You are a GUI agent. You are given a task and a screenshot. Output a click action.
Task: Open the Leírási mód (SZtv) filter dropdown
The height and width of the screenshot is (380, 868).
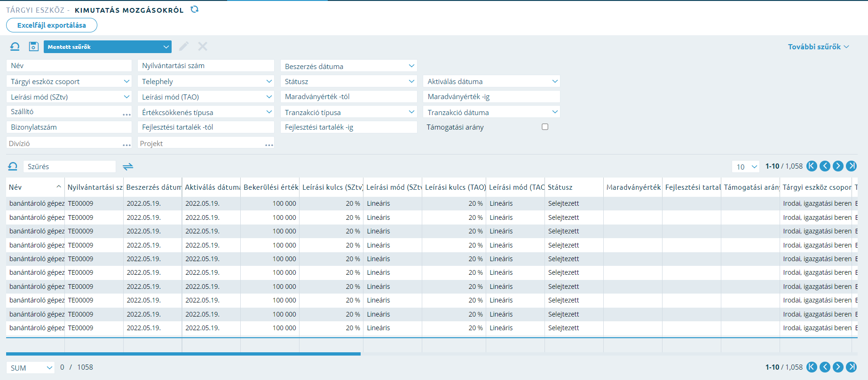(x=69, y=97)
